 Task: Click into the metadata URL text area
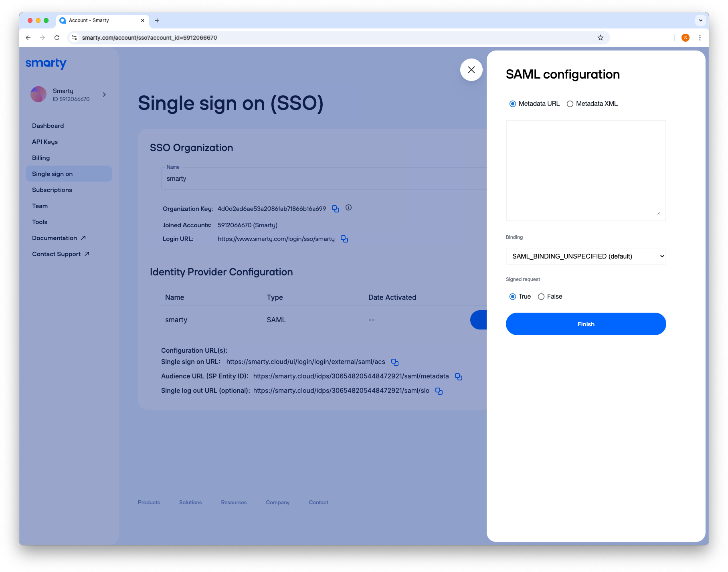point(586,170)
